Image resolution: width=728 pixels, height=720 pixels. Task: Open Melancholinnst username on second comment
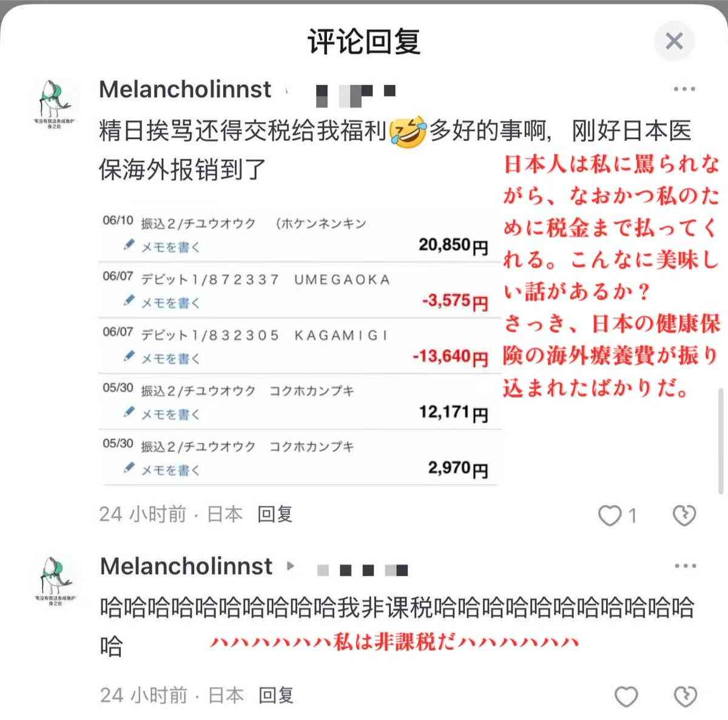coord(186,566)
